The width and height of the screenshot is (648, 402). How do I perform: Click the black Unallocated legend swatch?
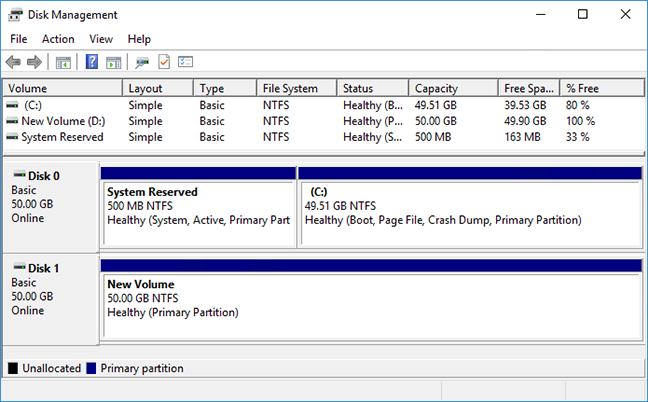[x=13, y=368]
